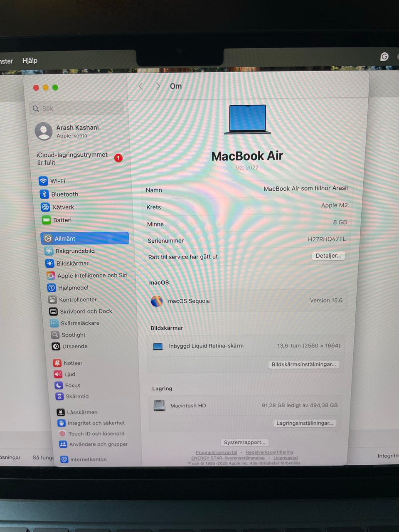The width and height of the screenshot is (399, 532).
Task: Open Spotlight magnifier icon
Action: (55, 335)
